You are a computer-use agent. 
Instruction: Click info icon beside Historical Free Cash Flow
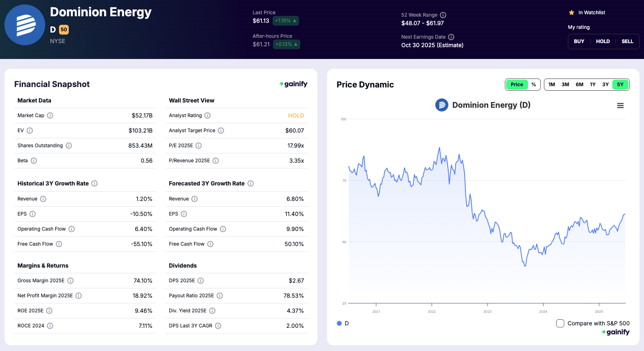[59, 244]
